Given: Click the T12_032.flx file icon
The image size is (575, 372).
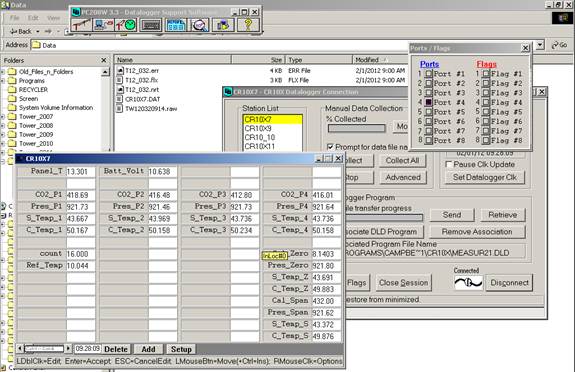Looking at the screenshot, I should click(120, 80).
